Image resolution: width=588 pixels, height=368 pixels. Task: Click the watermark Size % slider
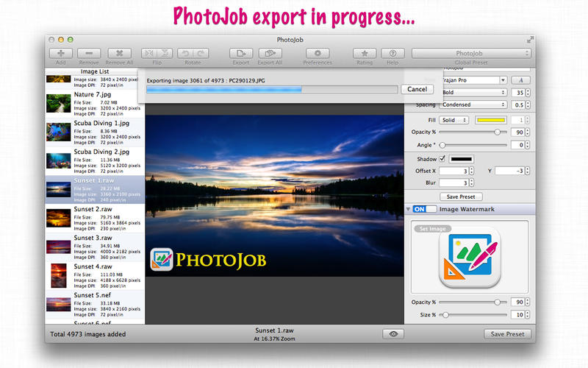(473, 315)
